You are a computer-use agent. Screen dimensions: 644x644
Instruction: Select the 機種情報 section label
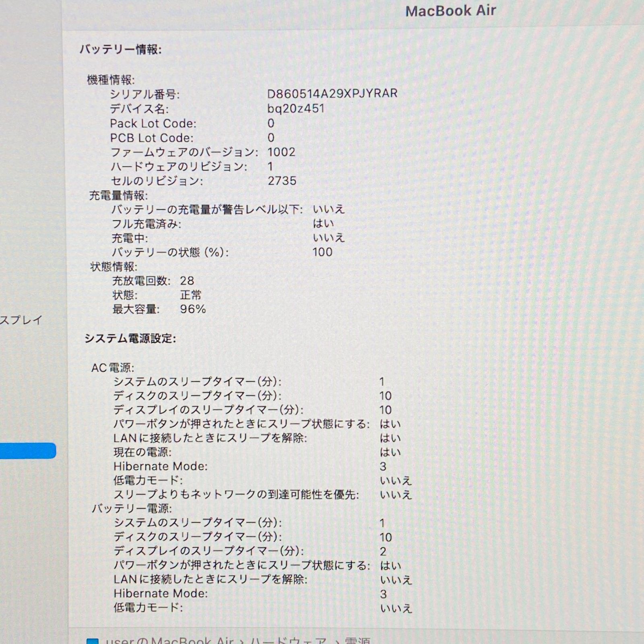[x=111, y=80]
